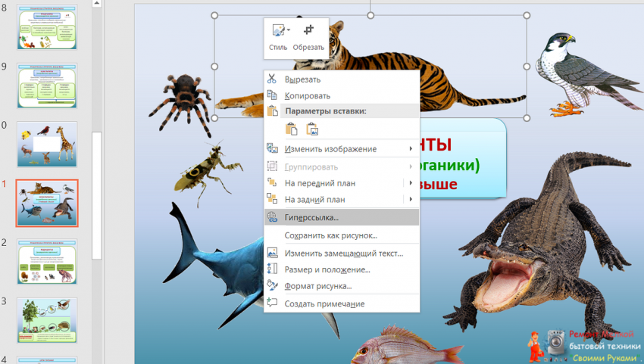The width and height of the screenshot is (644, 364).
Task: Open Размер и положение from context menu
Action: [x=327, y=269]
